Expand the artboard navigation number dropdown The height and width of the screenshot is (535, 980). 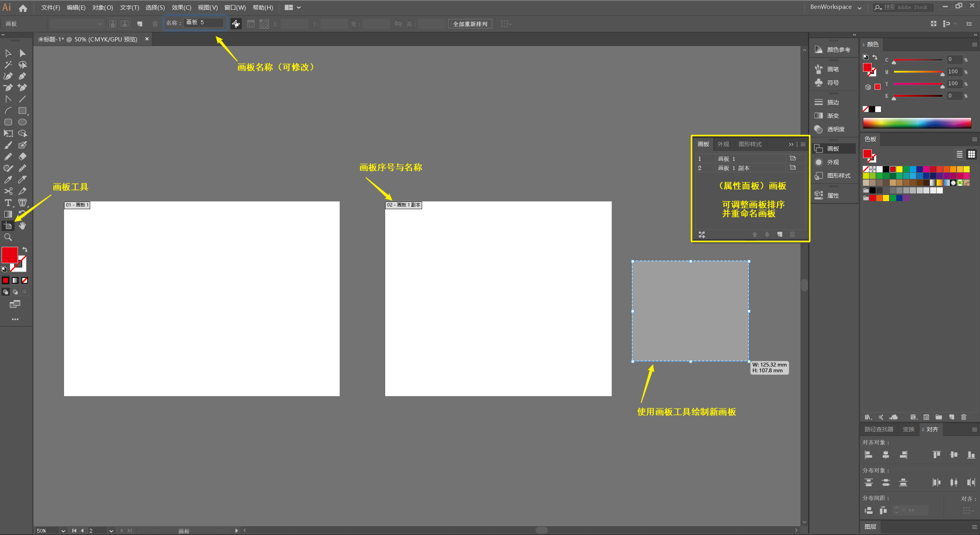point(111,531)
